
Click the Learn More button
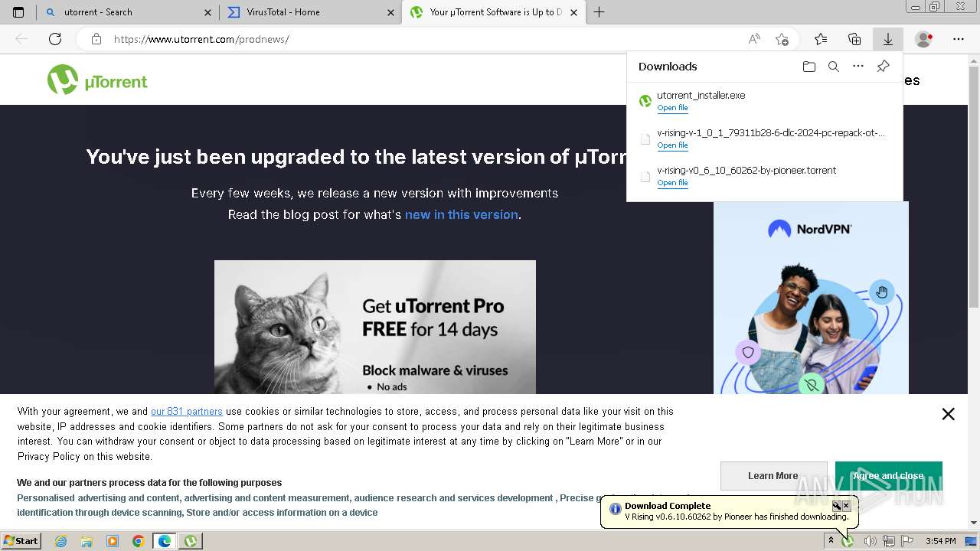773,476
